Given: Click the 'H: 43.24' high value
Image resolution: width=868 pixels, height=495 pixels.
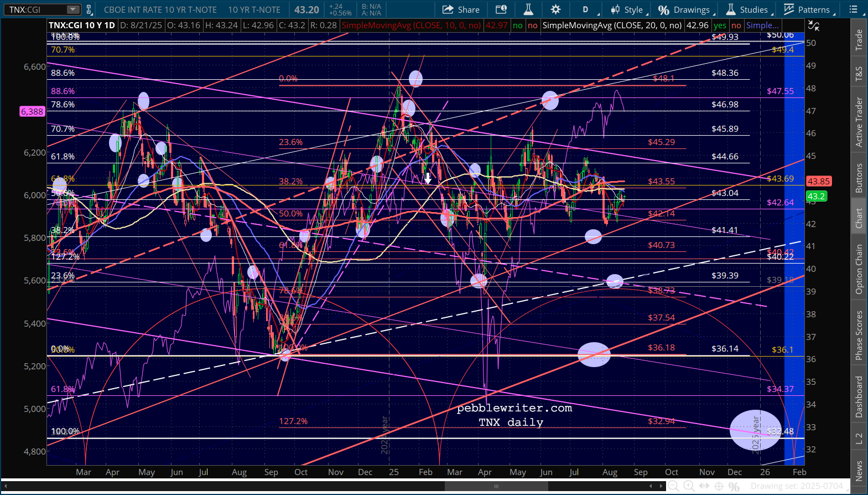Looking at the screenshot, I should coord(221,25).
